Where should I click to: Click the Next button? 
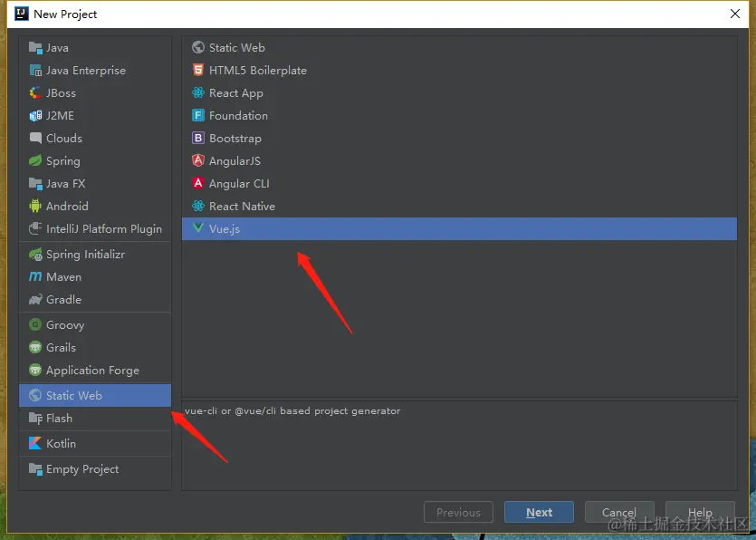coord(539,512)
